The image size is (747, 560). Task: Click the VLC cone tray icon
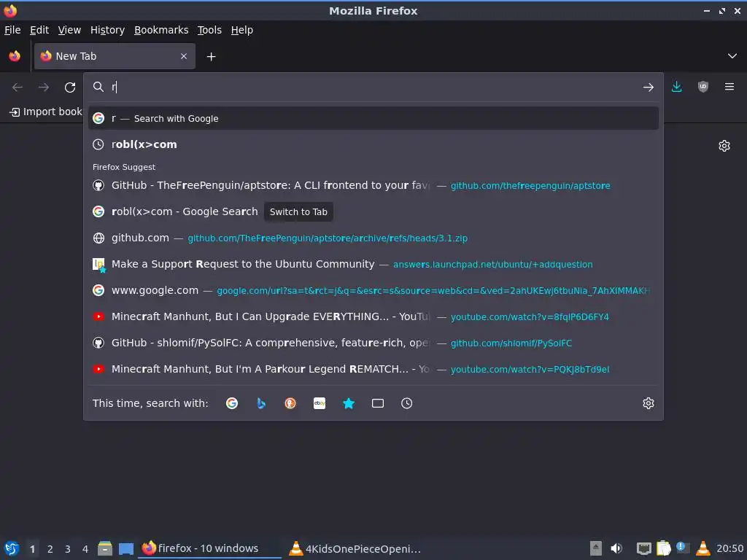tap(703, 548)
